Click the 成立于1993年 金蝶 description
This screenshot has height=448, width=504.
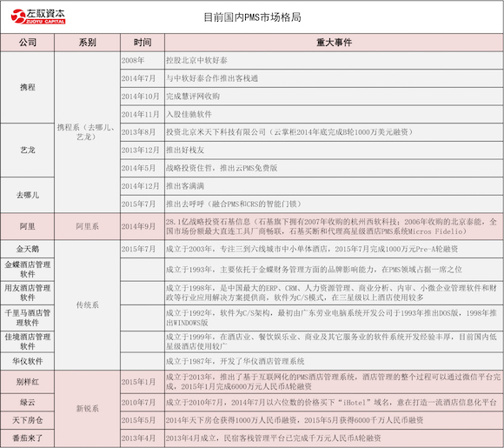(314, 270)
